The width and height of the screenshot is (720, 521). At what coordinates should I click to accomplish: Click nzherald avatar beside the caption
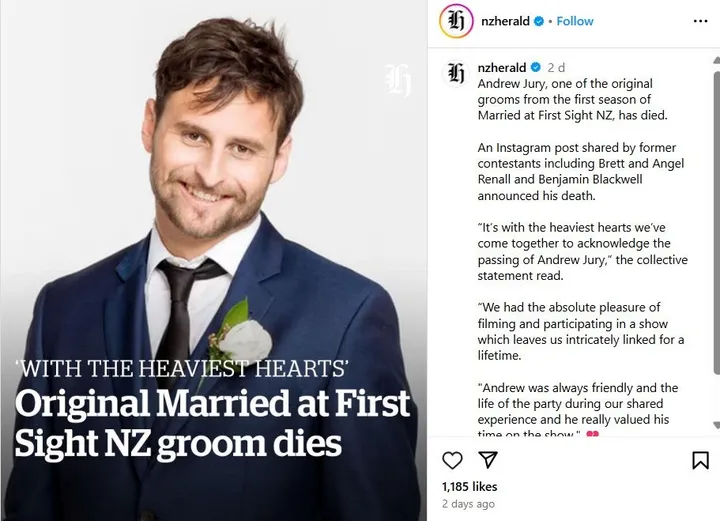tap(456, 73)
